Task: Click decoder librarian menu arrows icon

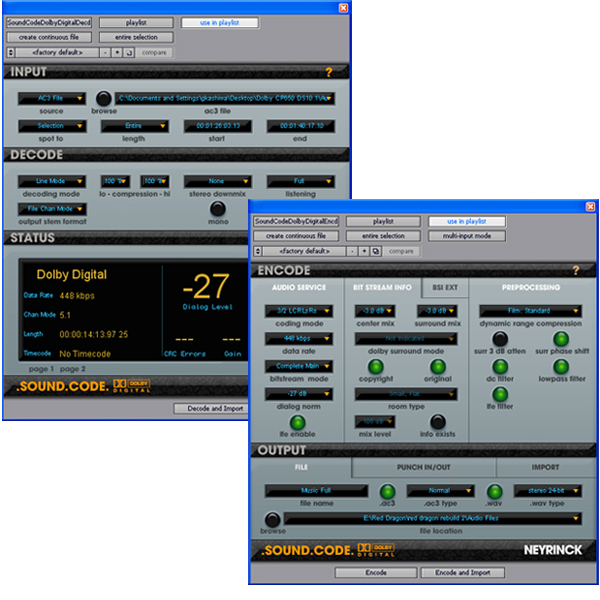Action: (11, 52)
